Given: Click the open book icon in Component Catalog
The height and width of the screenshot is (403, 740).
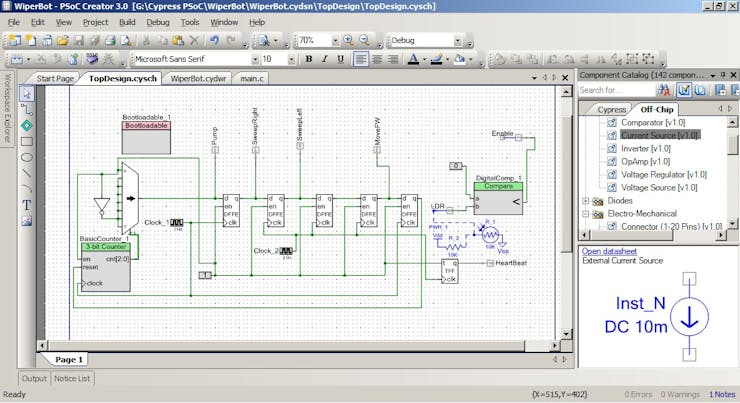Looking at the screenshot, I should point(700,90).
